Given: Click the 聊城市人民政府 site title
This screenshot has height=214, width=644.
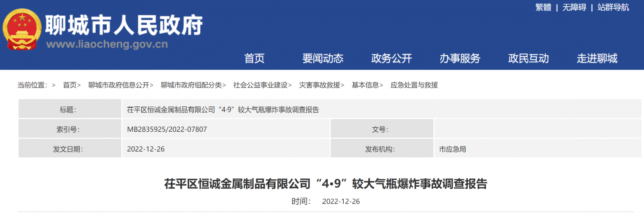Looking at the screenshot, I should point(124,25).
